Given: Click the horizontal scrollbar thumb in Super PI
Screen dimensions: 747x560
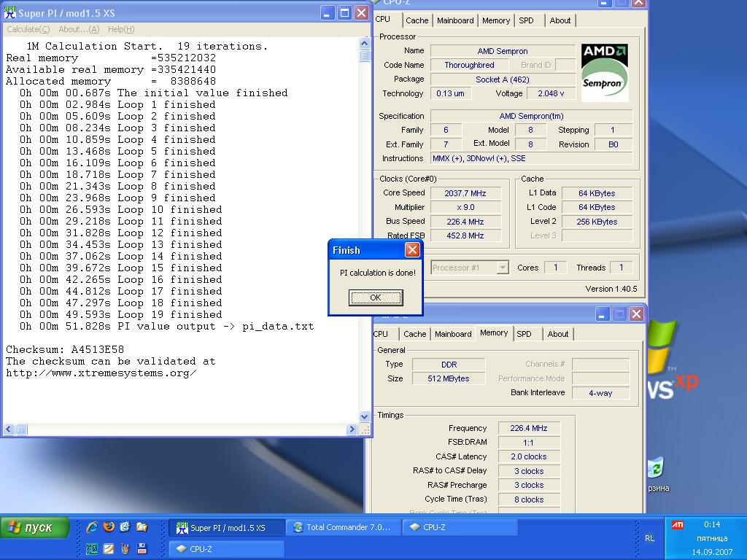Looking at the screenshot, I should (x=21, y=429).
